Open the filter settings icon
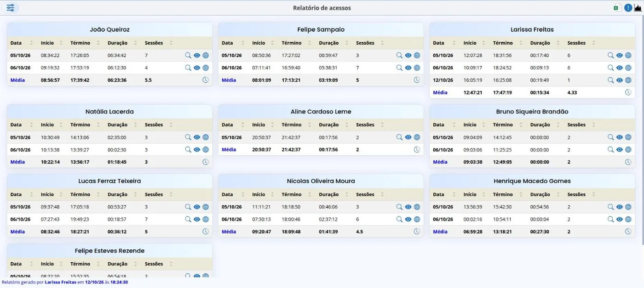This screenshot has height=288, width=644. point(10,8)
